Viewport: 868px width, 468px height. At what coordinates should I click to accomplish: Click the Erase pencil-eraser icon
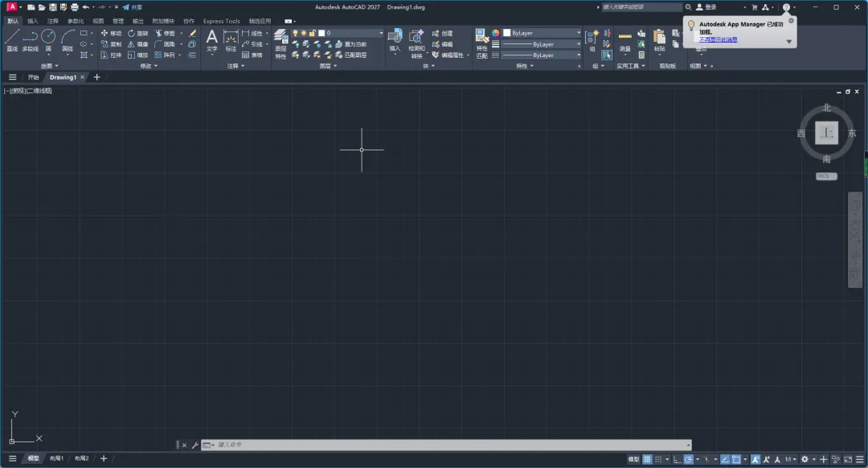(x=192, y=33)
